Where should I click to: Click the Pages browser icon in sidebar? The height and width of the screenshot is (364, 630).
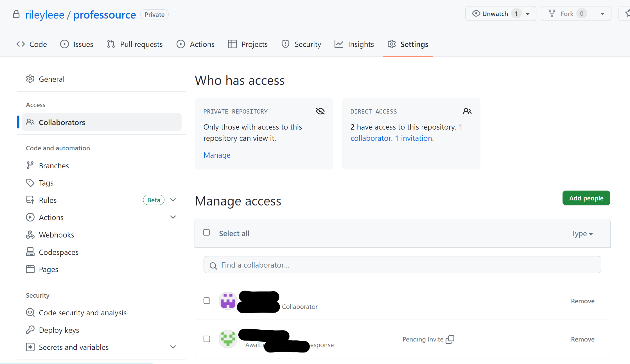click(x=30, y=269)
